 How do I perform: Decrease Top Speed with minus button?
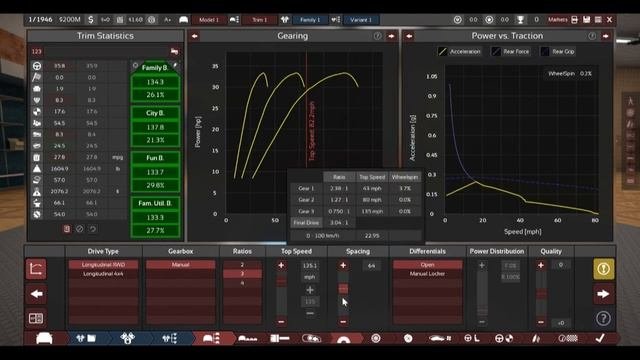281,322
